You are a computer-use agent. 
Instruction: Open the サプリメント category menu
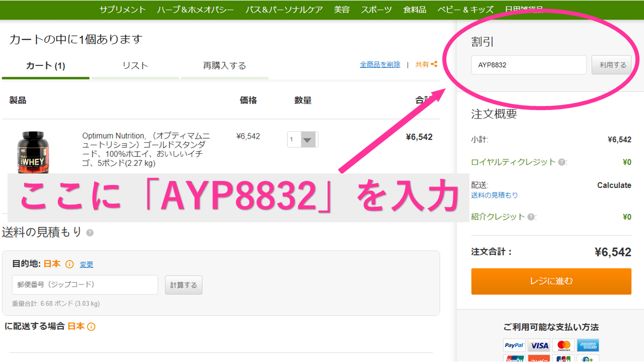122,10
